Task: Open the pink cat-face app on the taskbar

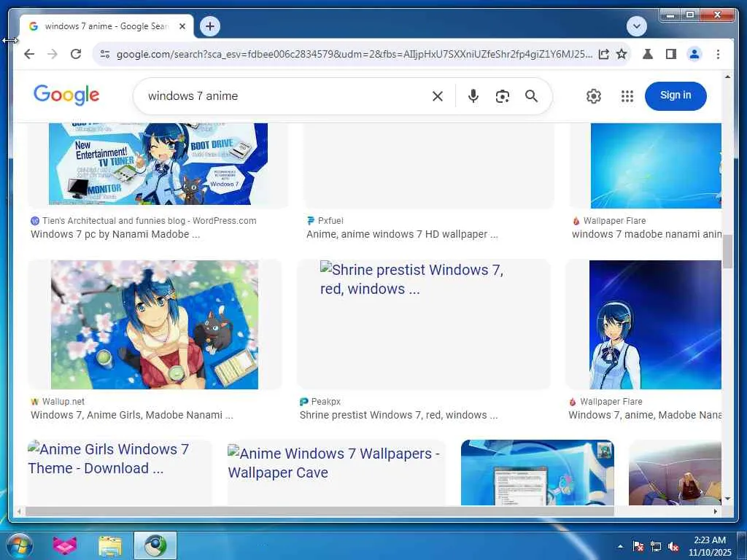Action: point(64,545)
